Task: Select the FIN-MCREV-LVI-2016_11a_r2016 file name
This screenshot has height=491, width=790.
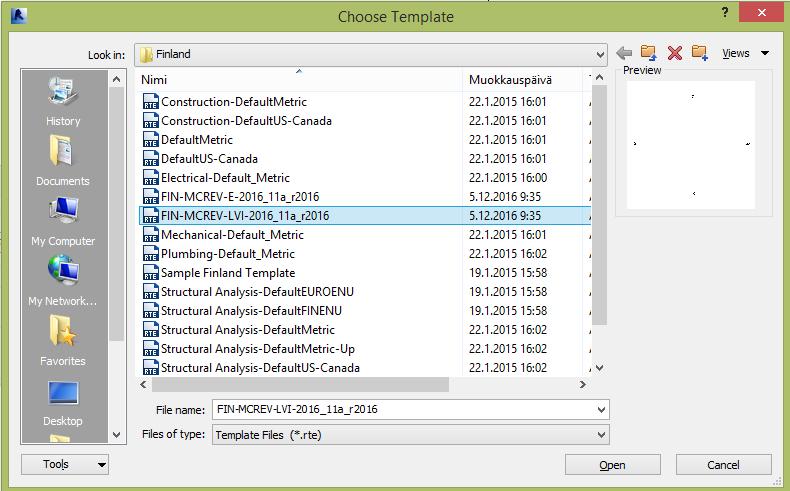Action: [245, 216]
